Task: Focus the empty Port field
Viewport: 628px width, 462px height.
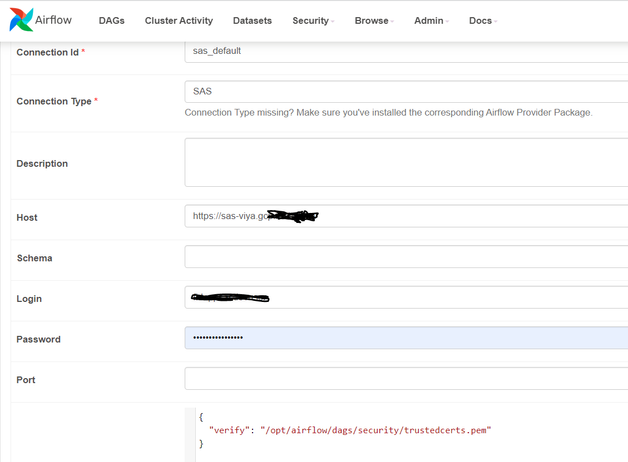Action: [405, 379]
